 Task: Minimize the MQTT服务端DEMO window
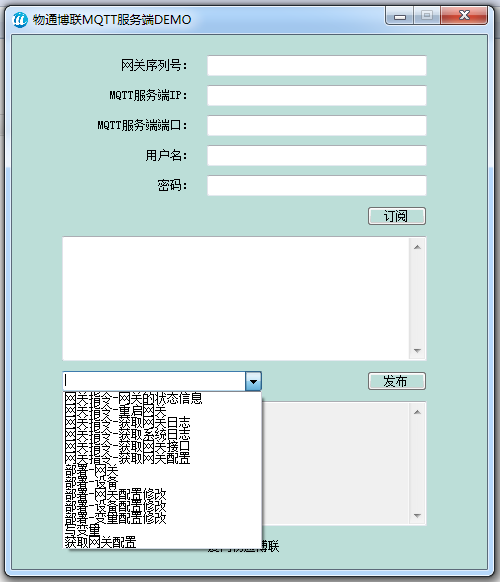click(x=400, y=16)
